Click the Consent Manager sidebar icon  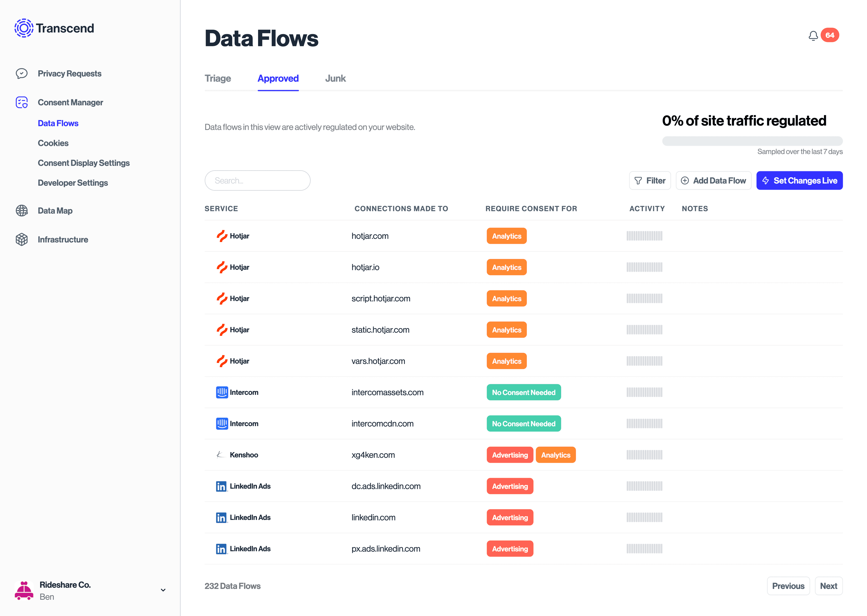[22, 102]
